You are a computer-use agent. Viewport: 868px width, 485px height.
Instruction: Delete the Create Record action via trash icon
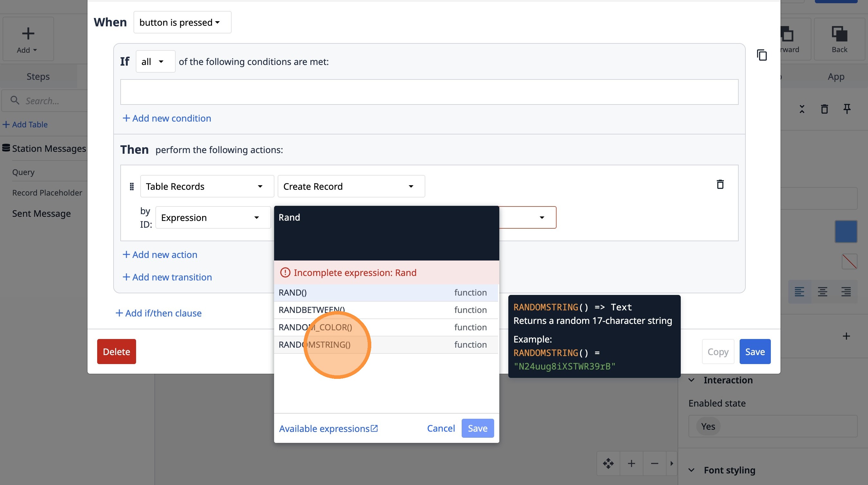720,184
